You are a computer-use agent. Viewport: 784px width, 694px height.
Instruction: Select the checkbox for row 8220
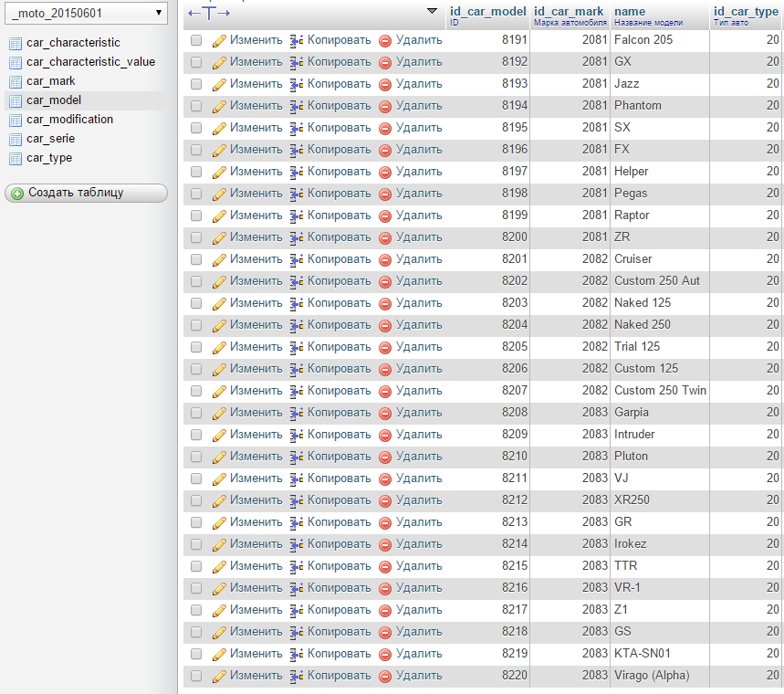tap(196, 676)
